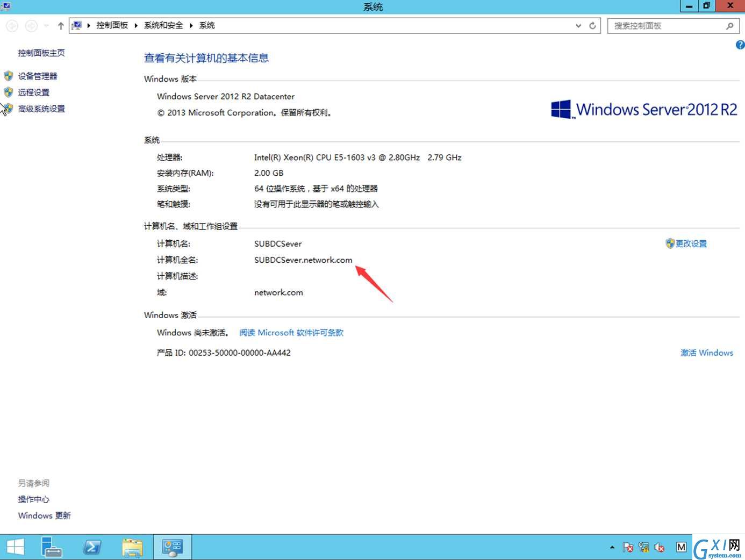This screenshot has height=560, width=745.
Task: Click the shield icon beside 设备管理器
Action: 8,76
